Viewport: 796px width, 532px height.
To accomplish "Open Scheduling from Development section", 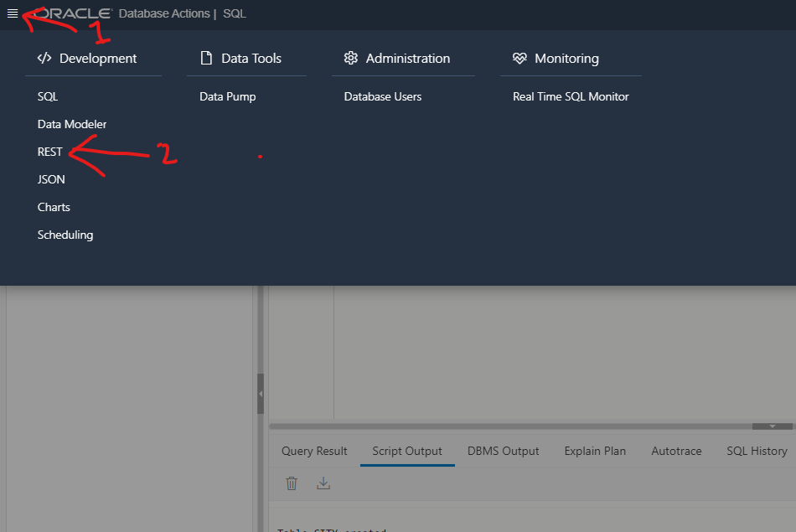I will pyautogui.click(x=65, y=235).
